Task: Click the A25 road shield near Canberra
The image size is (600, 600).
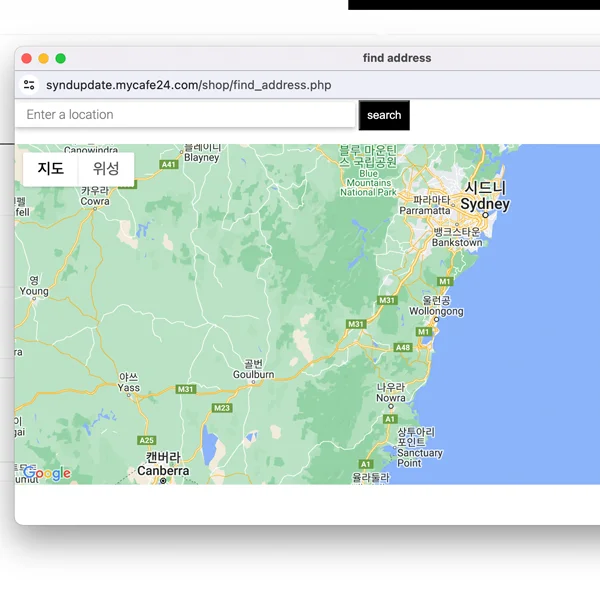Action: (x=147, y=440)
